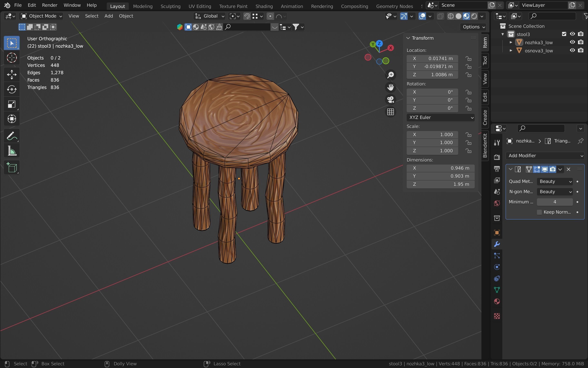Toggle snapping magnet icon
The image size is (588, 368).
point(247,16)
